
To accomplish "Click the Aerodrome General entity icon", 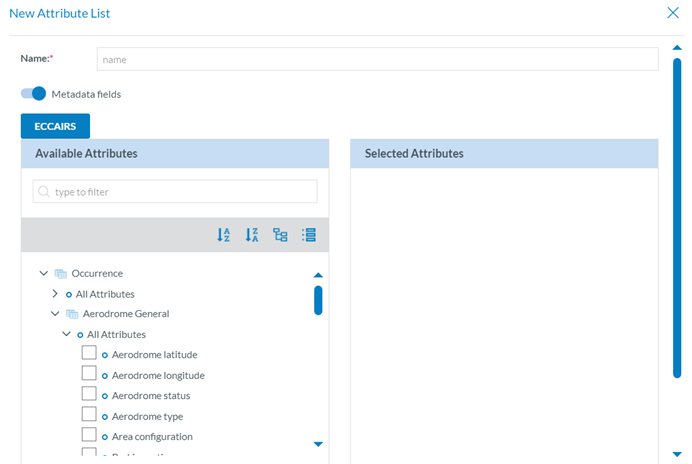I will coord(72,314).
